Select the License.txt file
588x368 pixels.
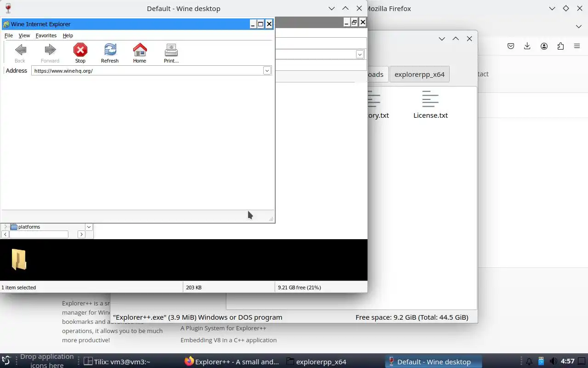click(430, 105)
